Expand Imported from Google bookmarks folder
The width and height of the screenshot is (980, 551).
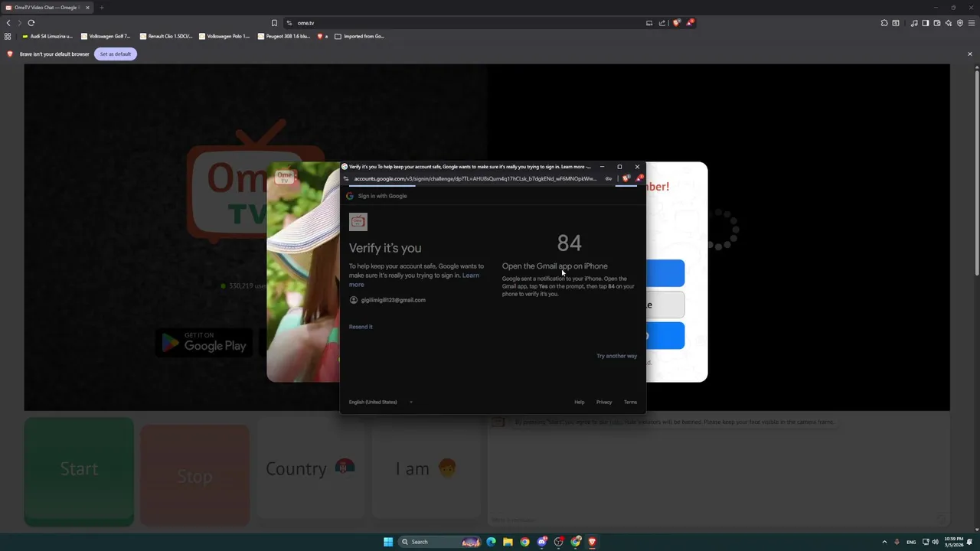click(360, 36)
